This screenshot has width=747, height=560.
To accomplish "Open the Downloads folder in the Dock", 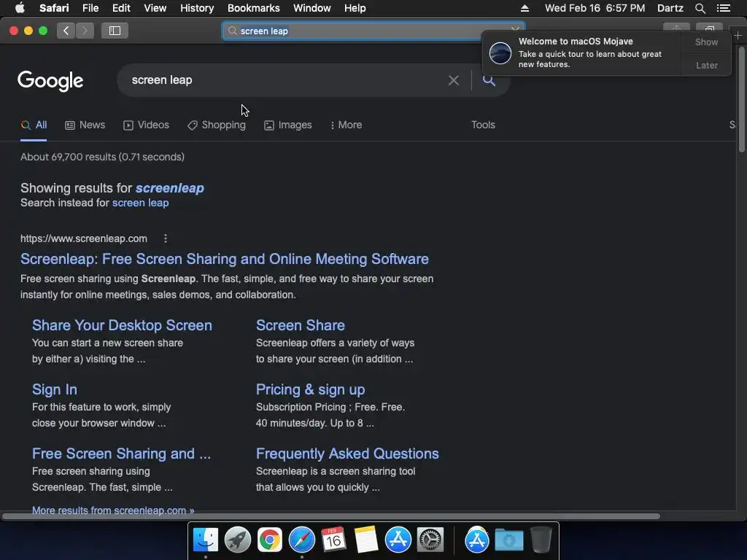I will [508, 540].
